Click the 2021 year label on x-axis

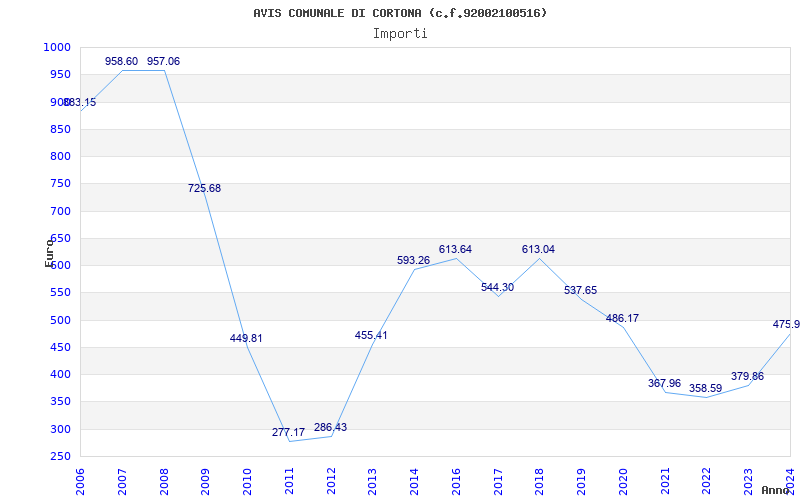coord(665,481)
